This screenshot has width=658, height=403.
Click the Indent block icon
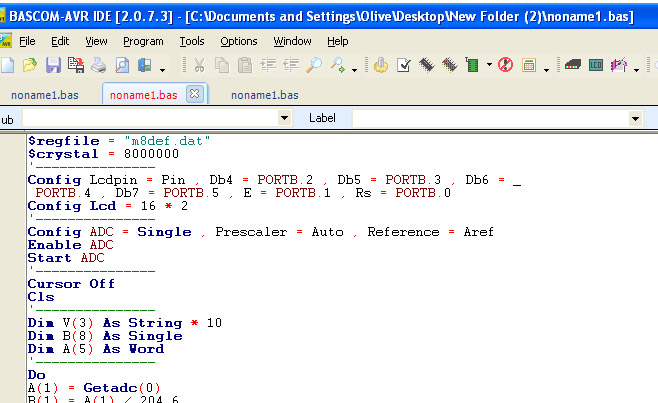268,65
